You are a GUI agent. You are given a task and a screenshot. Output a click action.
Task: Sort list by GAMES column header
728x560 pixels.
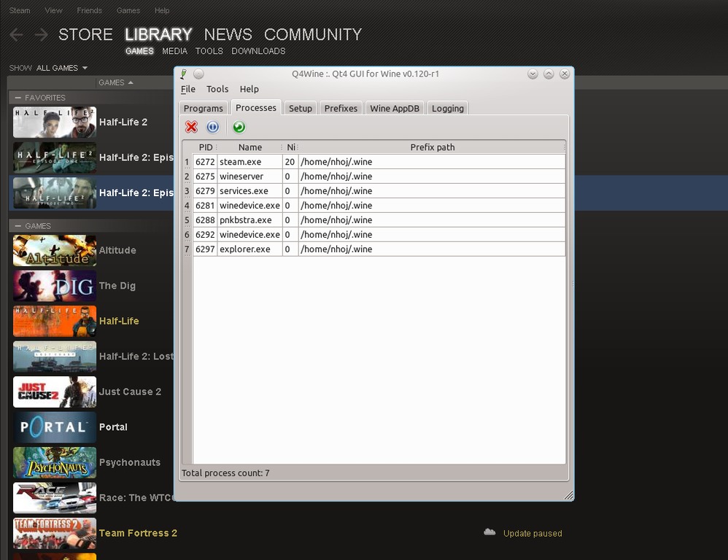116,82
